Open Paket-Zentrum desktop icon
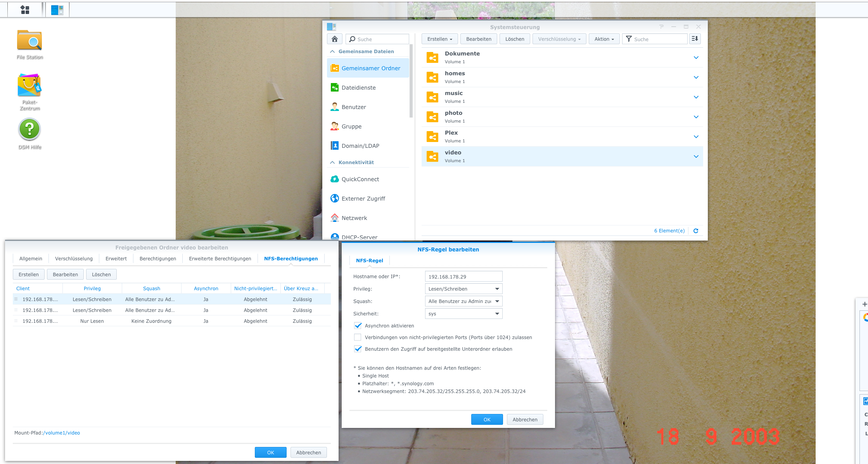 pos(29,86)
